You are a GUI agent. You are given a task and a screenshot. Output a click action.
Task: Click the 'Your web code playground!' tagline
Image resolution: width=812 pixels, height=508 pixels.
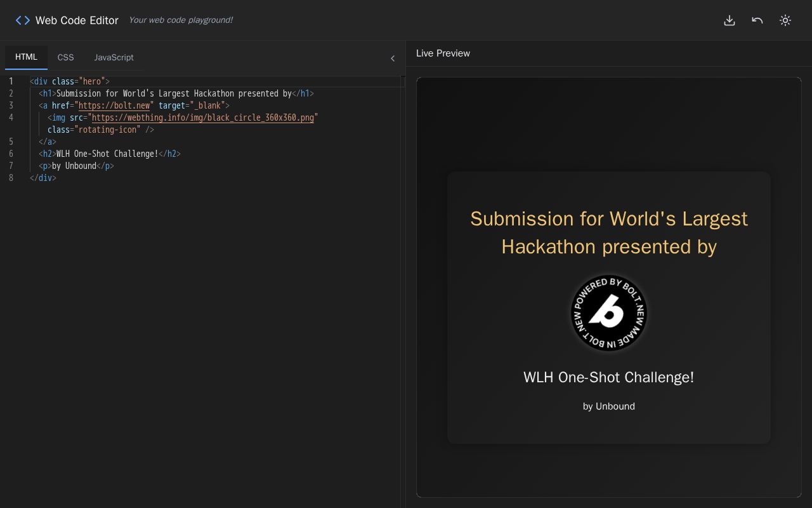pos(181,20)
